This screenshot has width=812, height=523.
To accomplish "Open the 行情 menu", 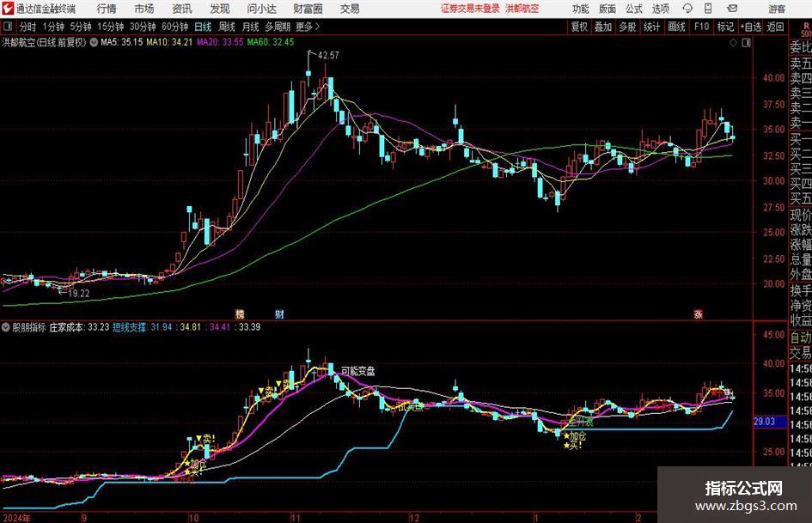I will click(107, 9).
